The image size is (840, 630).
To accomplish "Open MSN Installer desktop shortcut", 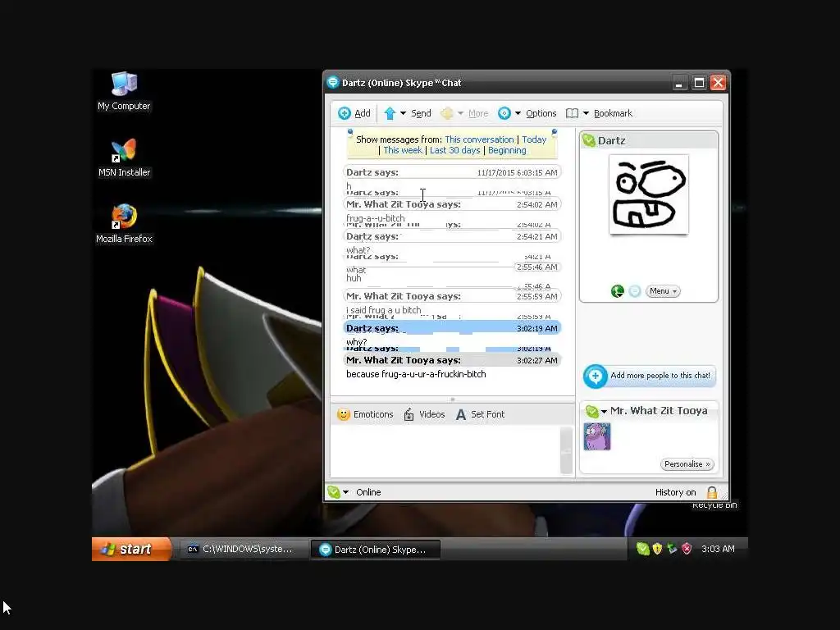I will 124,157.
